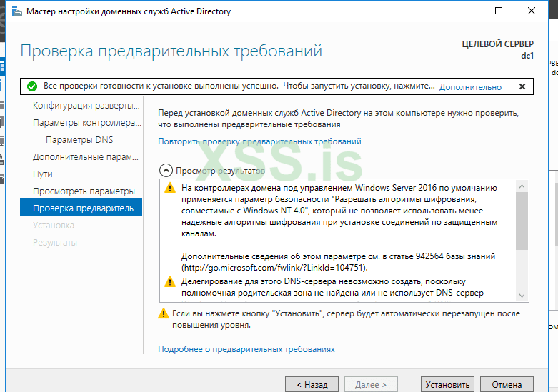Select Просмотреть параметры step
The width and height of the screenshot is (558, 392).
(84, 191)
